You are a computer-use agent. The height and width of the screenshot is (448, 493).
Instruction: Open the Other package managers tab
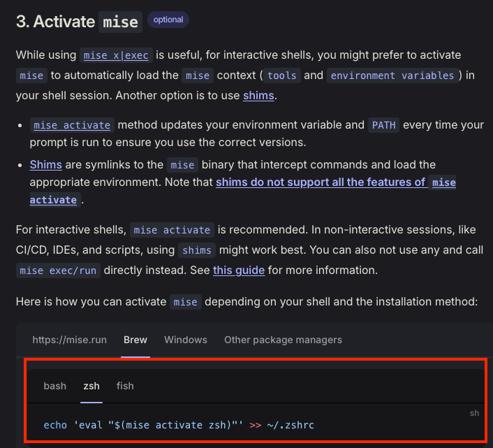[x=283, y=340]
